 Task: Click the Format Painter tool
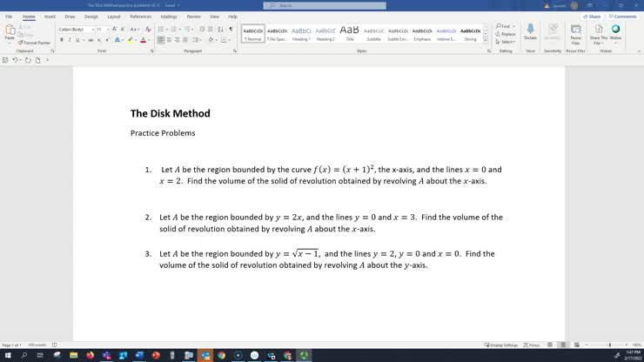pyautogui.click(x=36, y=42)
